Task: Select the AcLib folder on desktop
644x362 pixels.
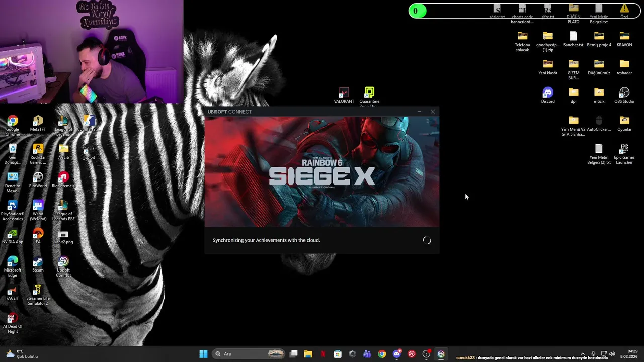Action: click(63, 152)
